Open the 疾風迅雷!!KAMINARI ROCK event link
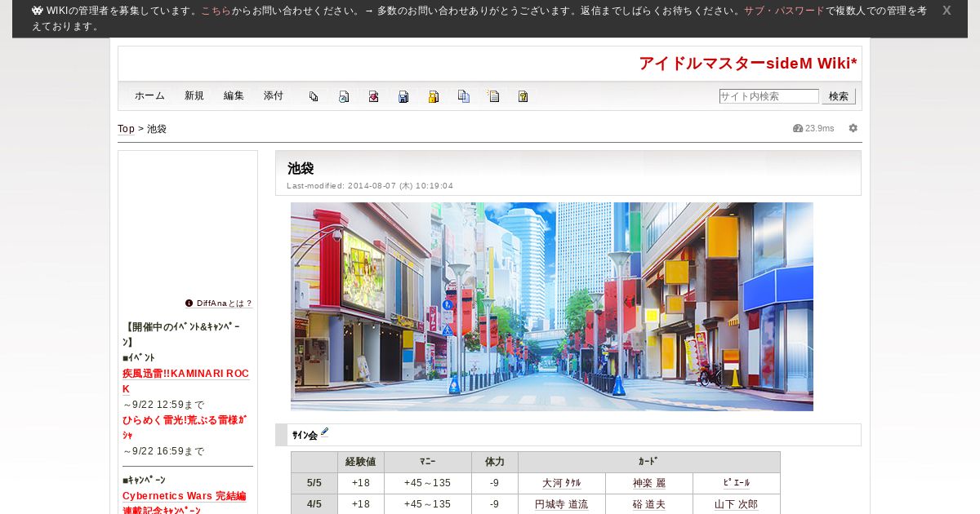This screenshot has width=980, height=514. [185, 381]
